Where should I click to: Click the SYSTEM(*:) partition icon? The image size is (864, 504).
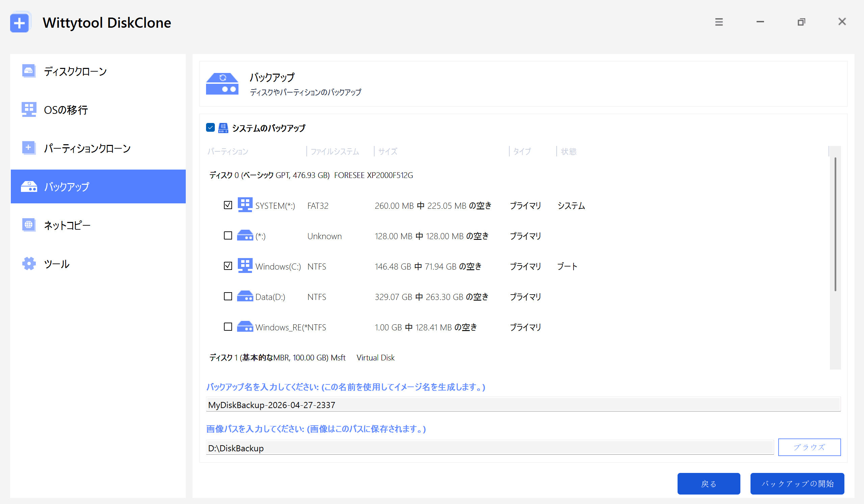(245, 205)
